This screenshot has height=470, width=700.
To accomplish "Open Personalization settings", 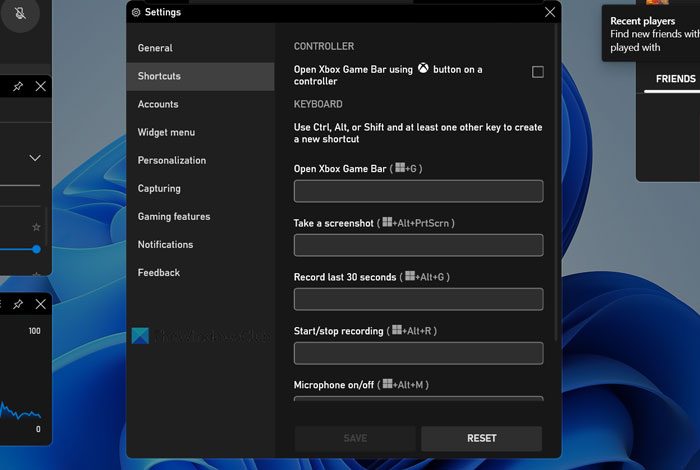I will pyautogui.click(x=200, y=160).
